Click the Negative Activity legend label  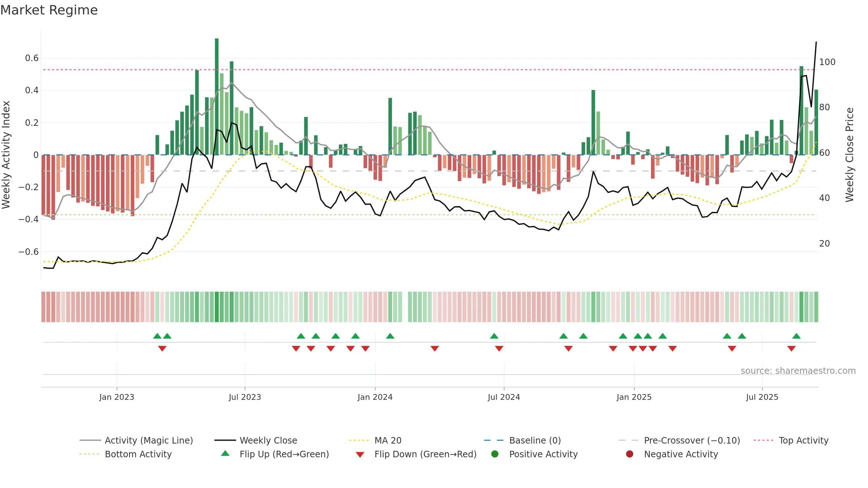click(x=681, y=454)
